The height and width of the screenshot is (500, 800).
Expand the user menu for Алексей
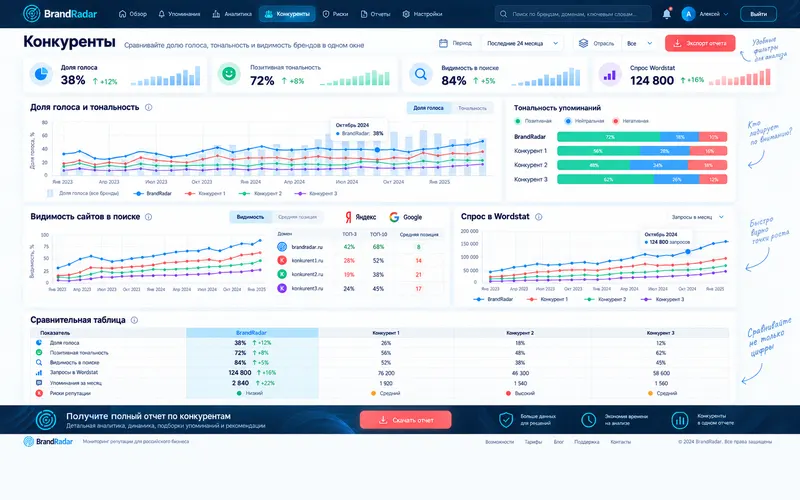click(714, 14)
